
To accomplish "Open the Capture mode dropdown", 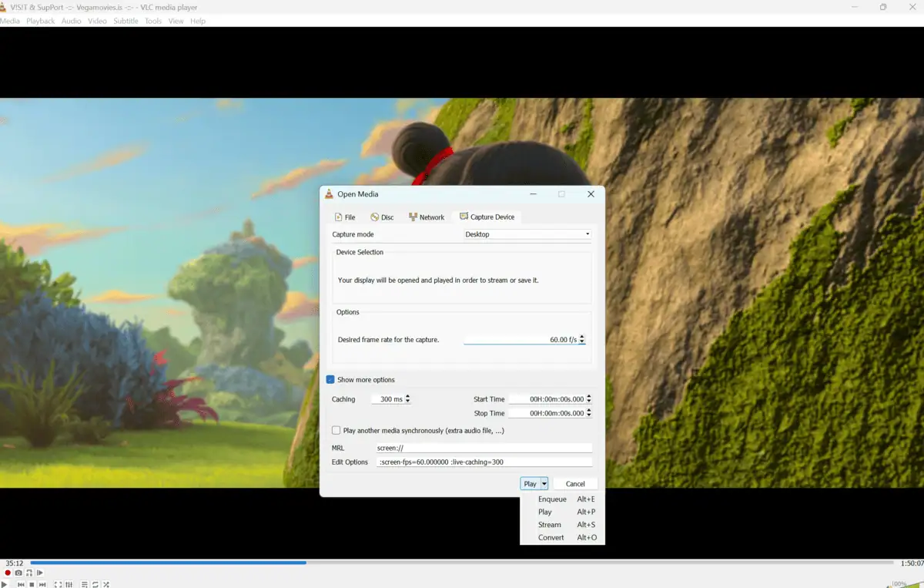I will click(527, 234).
